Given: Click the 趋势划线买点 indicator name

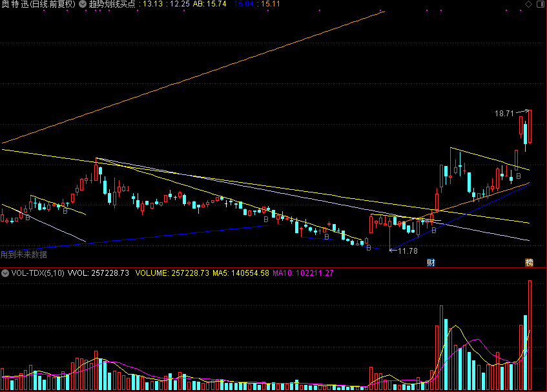Looking at the screenshot, I should point(112,4).
